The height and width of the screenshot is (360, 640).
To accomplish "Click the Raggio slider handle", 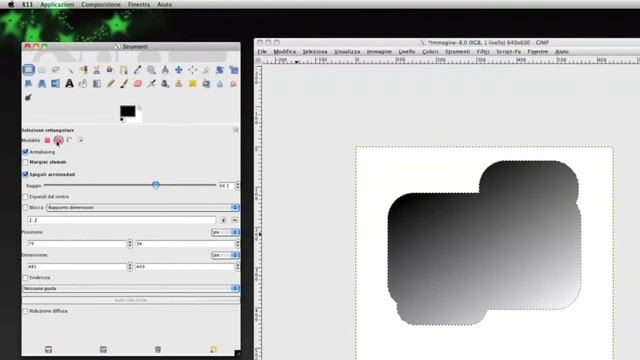I will pos(156,185).
